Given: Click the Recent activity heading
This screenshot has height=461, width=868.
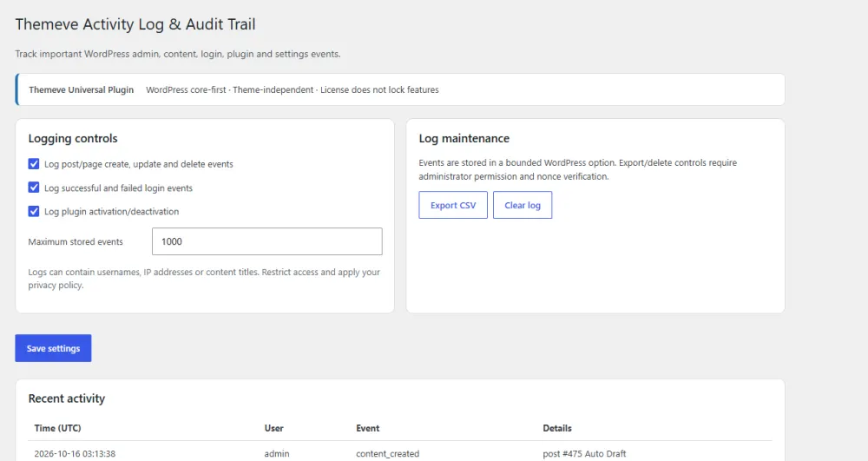Looking at the screenshot, I should [x=67, y=398].
